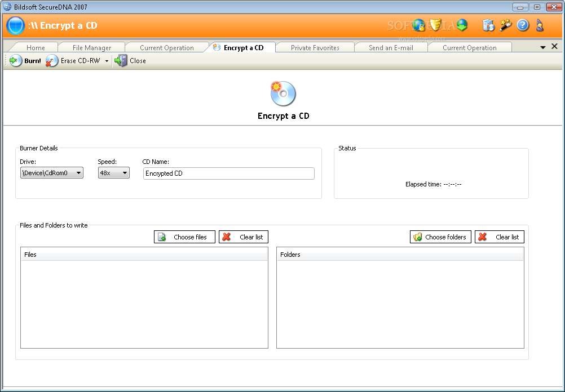Select Current Operation tab next to File Manager

click(167, 47)
